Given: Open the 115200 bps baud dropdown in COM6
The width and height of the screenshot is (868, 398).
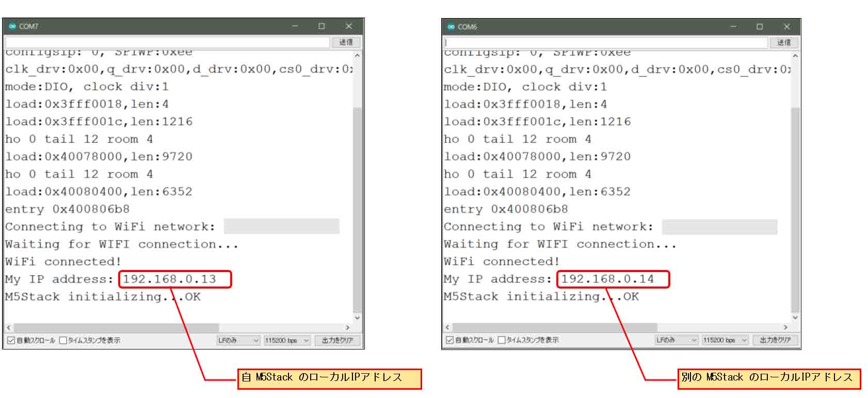Looking at the screenshot, I should pos(725,340).
